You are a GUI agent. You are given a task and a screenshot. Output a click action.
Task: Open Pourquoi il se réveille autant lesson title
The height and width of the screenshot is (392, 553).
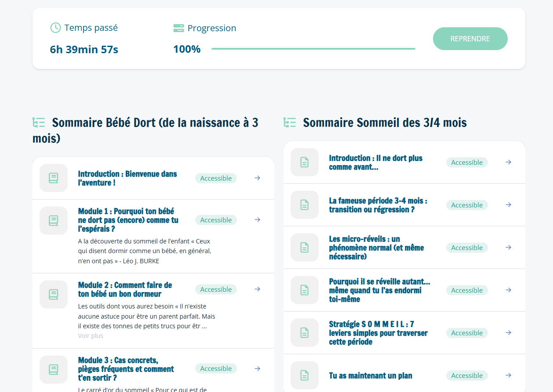379,290
